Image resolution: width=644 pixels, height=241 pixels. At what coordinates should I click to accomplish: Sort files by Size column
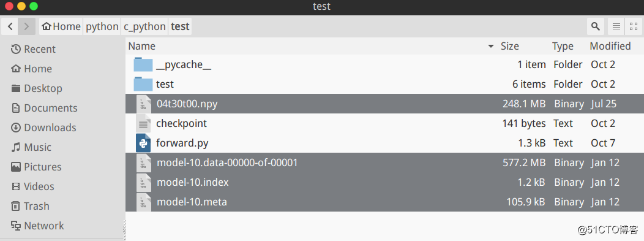pos(510,46)
